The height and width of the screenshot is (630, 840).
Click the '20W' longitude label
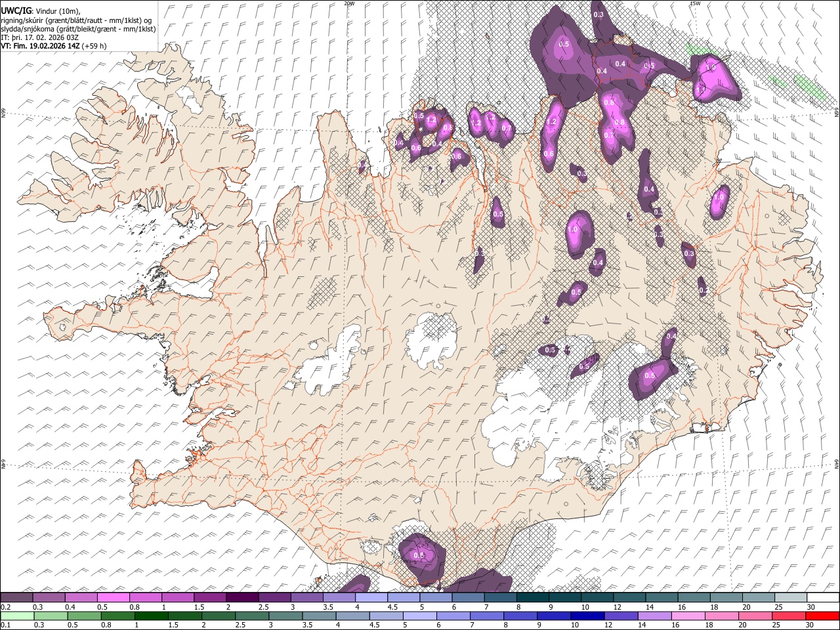[x=348, y=3]
